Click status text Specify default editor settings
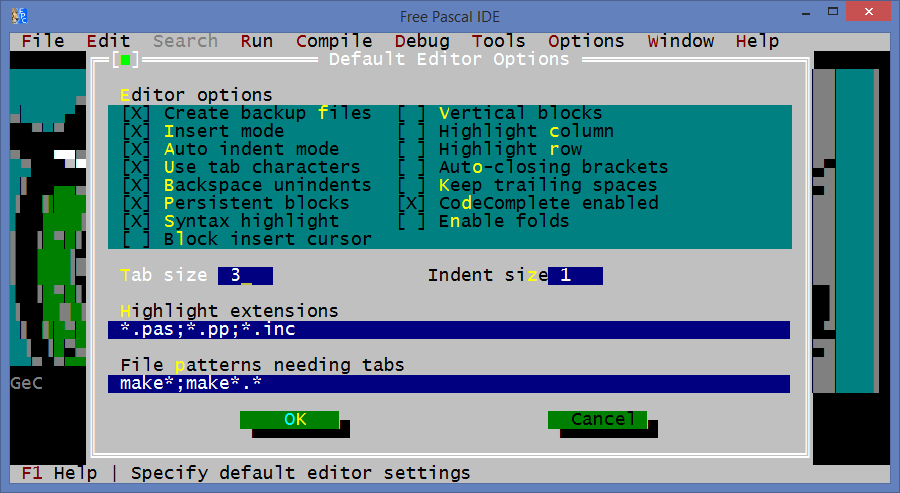This screenshot has width=900, height=493. coord(301,473)
